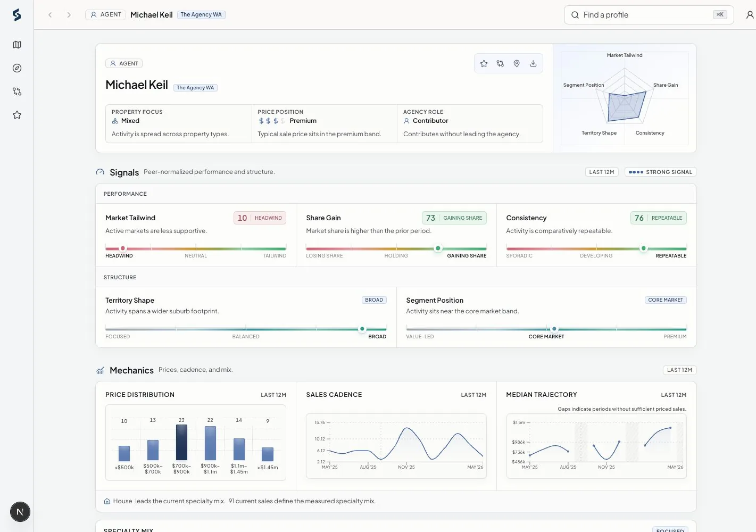Click the >$1.45m price distribution bar
756x532 pixels.
(x=268, y=454)
